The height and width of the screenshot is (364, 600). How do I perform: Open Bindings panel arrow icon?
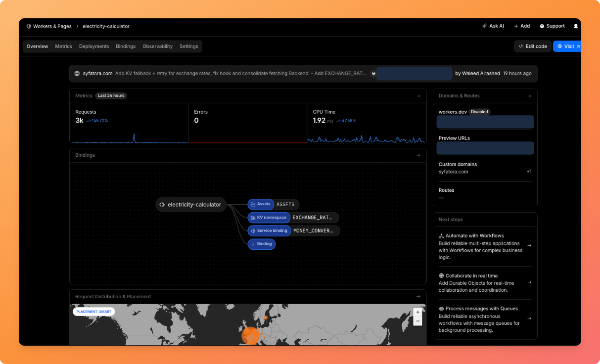point(418,155)
